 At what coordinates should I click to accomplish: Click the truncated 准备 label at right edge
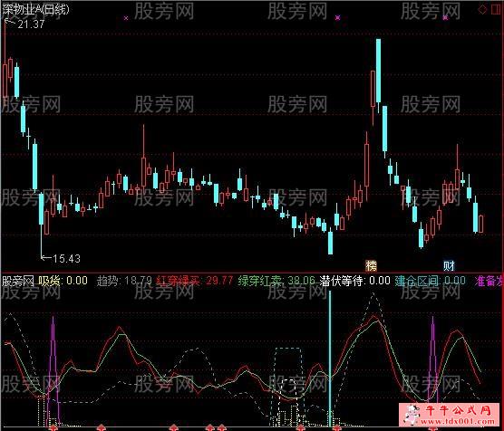pos(489,281)
